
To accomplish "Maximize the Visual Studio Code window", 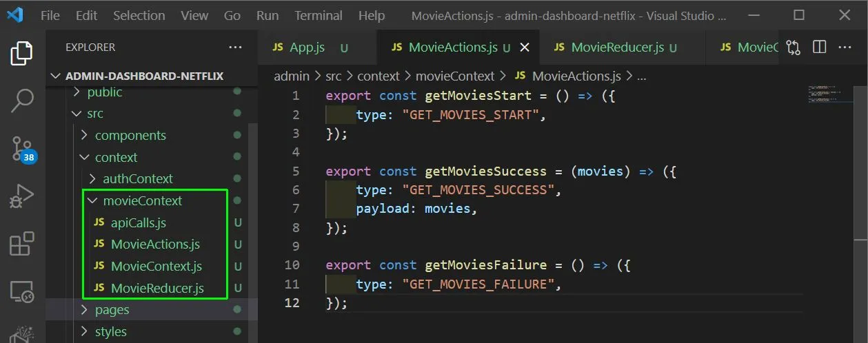I will (799, 14).
